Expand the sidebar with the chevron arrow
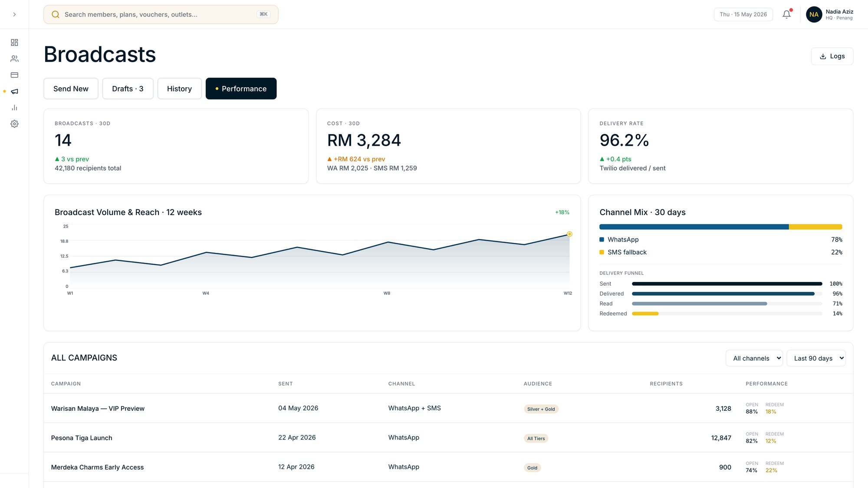868x488 pixels. pos(14,14)
